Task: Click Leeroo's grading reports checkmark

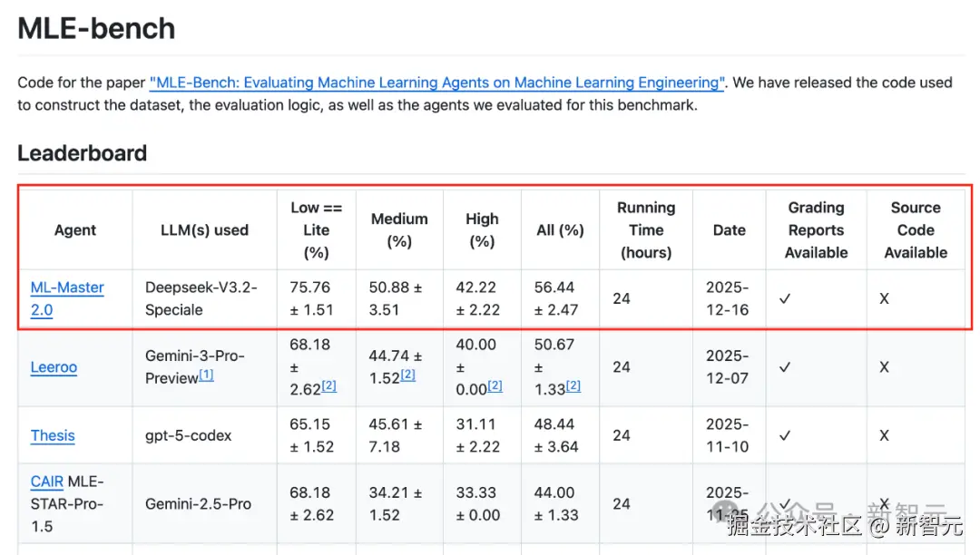Action: tap(786, 367)
